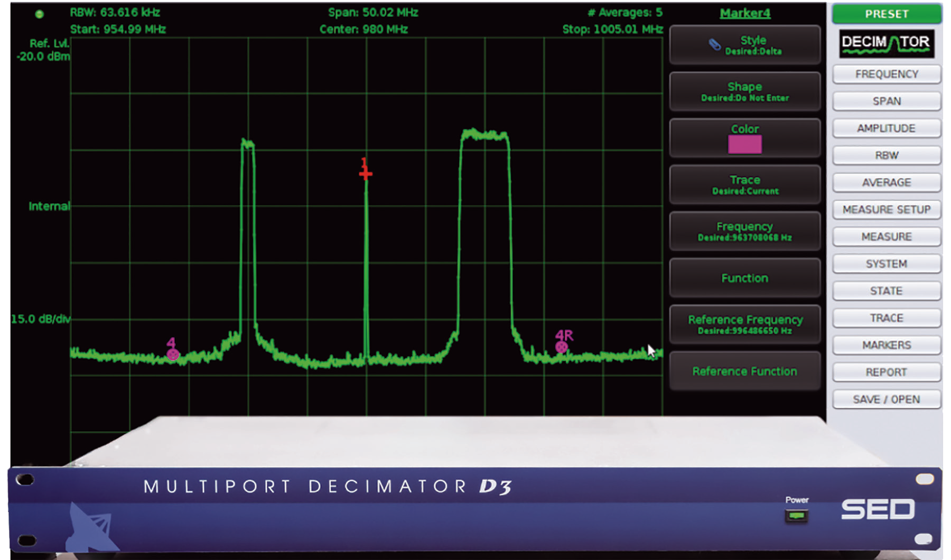Open the AMPLITUDE menu
The width and height of the screenshot is (951, 560).
pyautogui.click(x=887, y=128)
